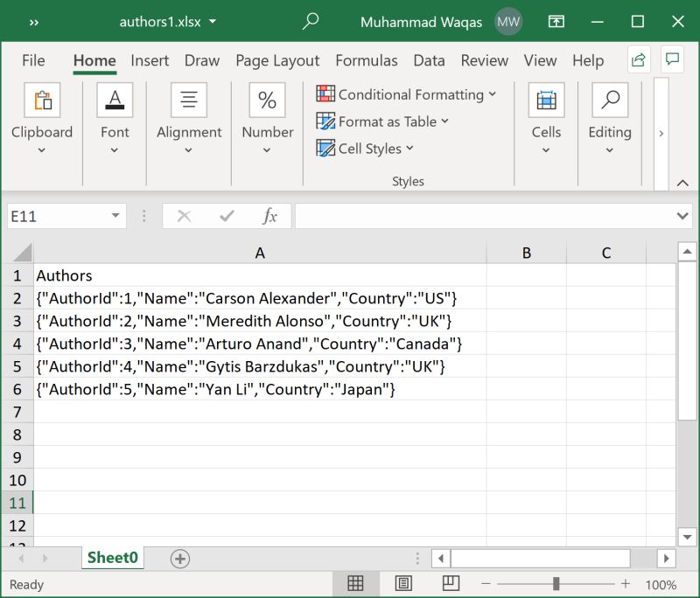Select the Sheet0 tab
The image size is (700, 598).
click(x=112, y=558)
